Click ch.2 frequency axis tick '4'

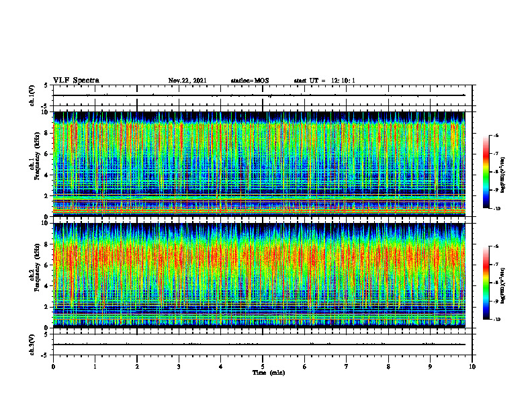pos(47,286)
